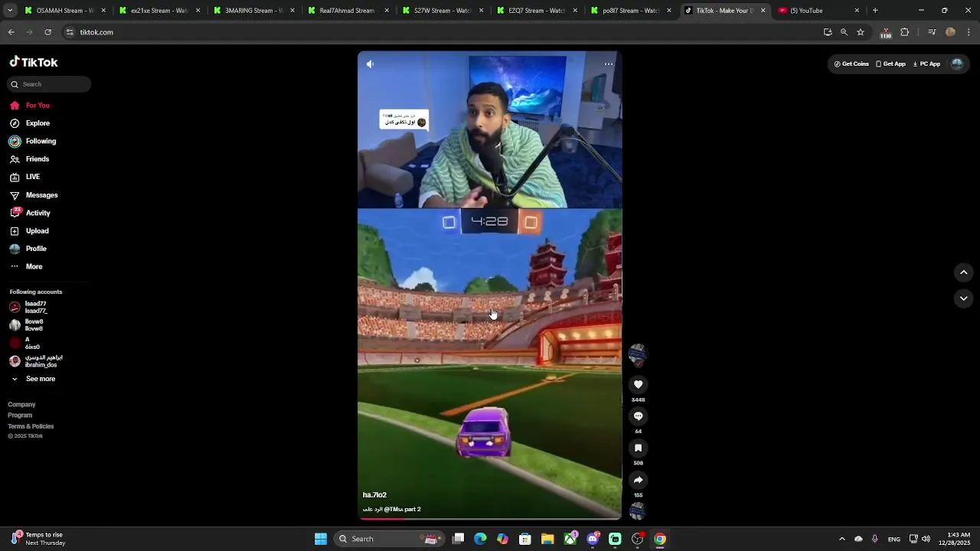Viewport: 980px width, 551px height.
Task: Open Chrome three-dot menu
Action: pos(969,32)
